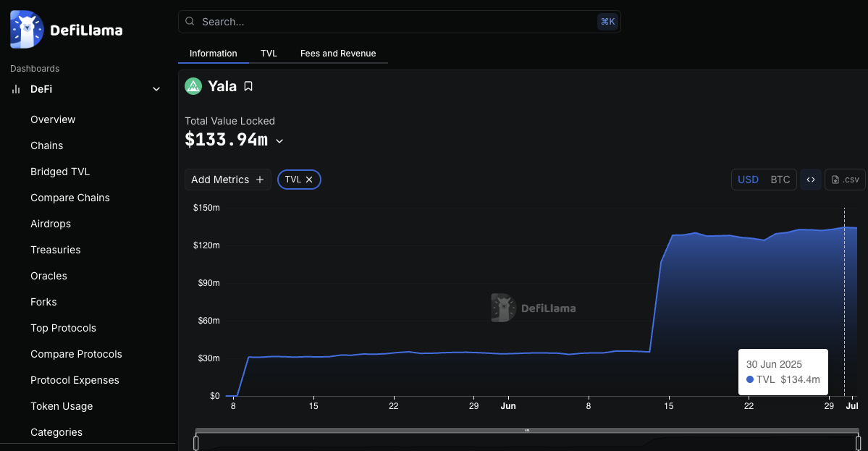Click the DefiLlama llama logo icon

[27, 30]
